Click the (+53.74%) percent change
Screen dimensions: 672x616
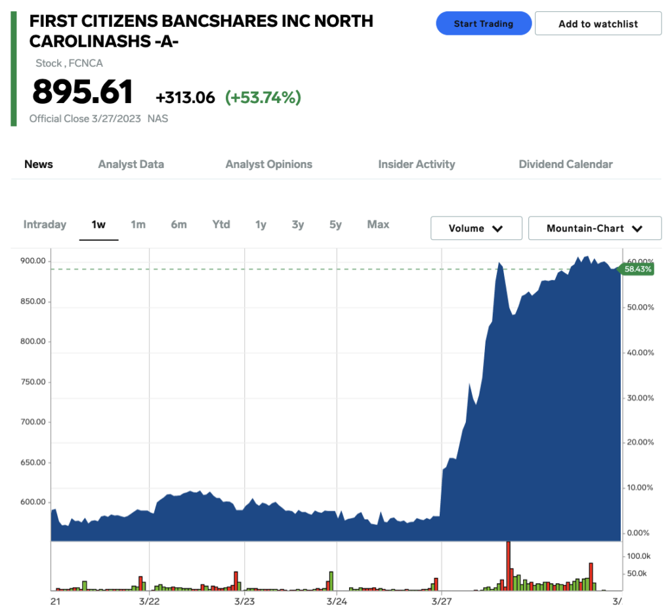(x=263, y=98)
